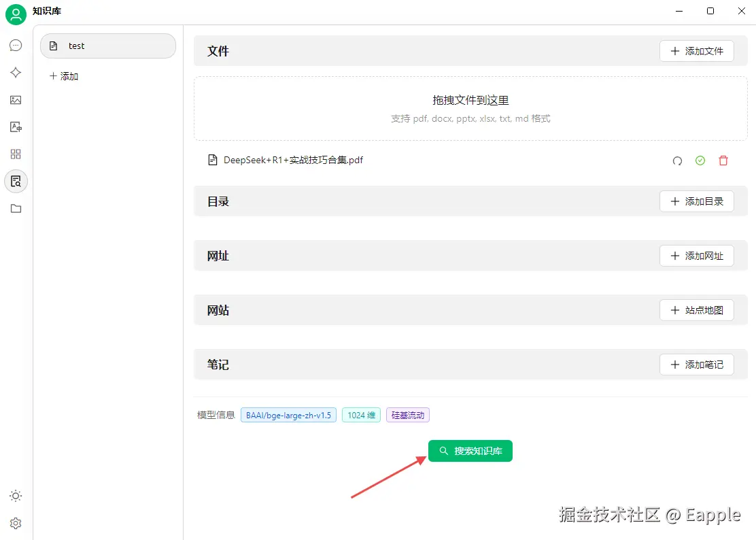Image resolution: width=756 pixels, height=540 pixels.
Task: Click the 模型信息 label
Action: (216, 415)
